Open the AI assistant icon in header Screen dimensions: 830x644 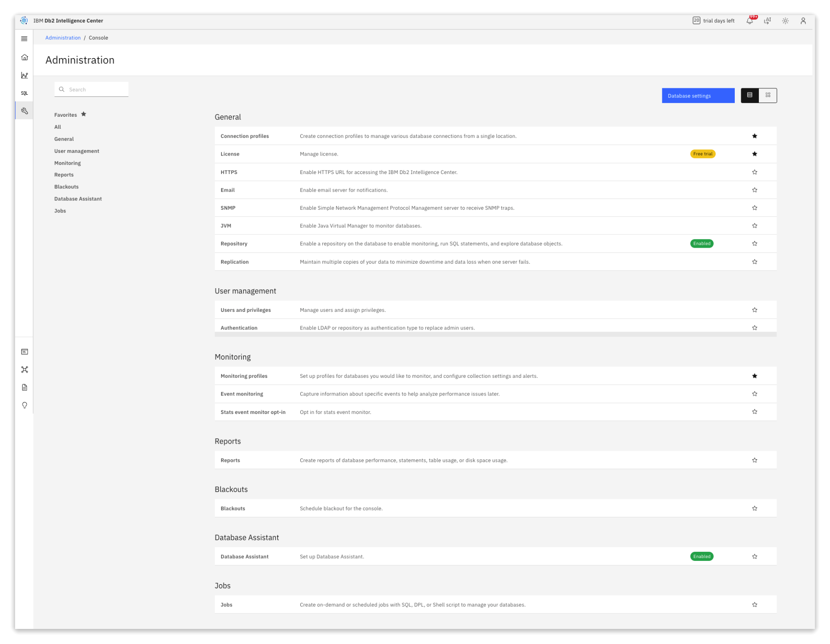click(768, 21)
